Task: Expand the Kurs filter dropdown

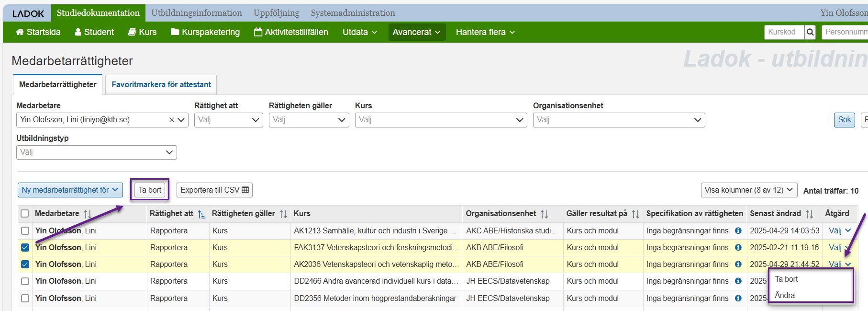Action: tap(441, 120)
